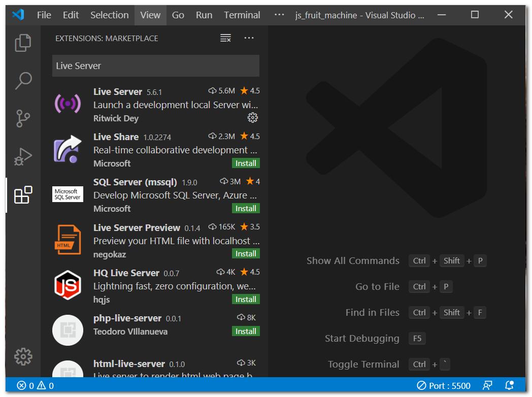Click Ritwick Dey publisher name
Image resolution: width=532 pixels, height=397 pixels.
click(x=116, y=118)
